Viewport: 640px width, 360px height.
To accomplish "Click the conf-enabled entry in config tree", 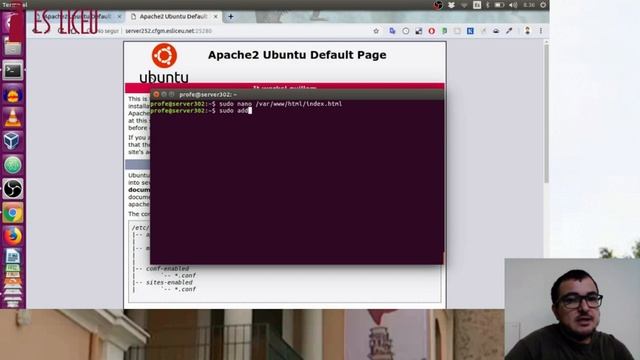I will [x=167, y=269].
